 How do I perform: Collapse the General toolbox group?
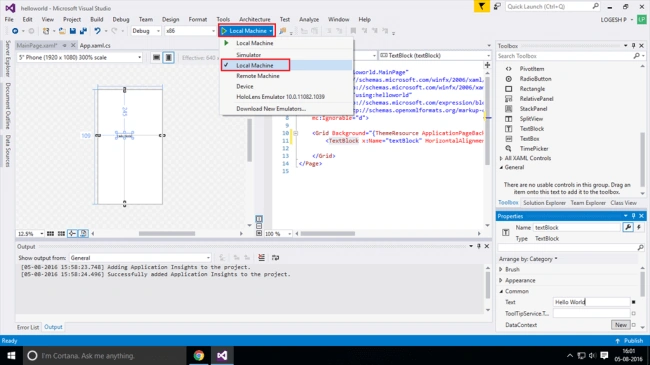pos(501,168)
